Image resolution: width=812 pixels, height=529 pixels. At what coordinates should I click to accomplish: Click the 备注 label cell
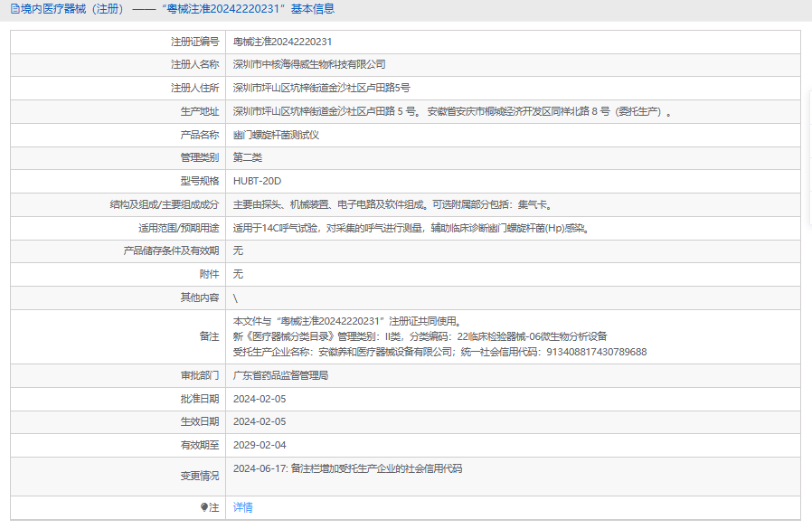coord(118,336)
